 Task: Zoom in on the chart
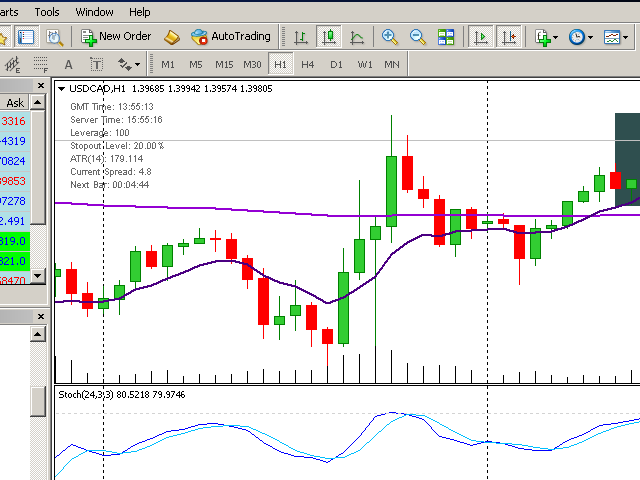click(x=390, y=37)
